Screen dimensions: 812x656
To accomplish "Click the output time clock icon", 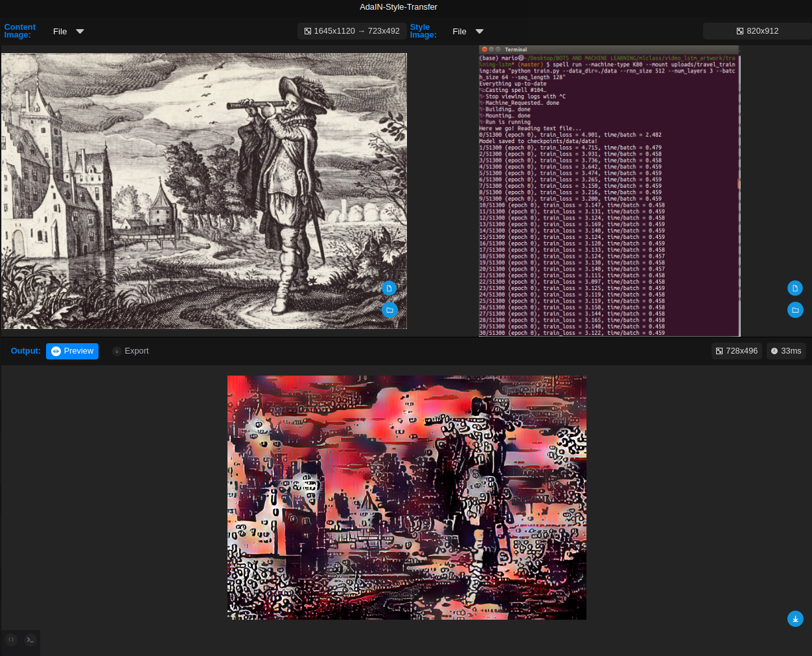I will click(x=774, y=351).
